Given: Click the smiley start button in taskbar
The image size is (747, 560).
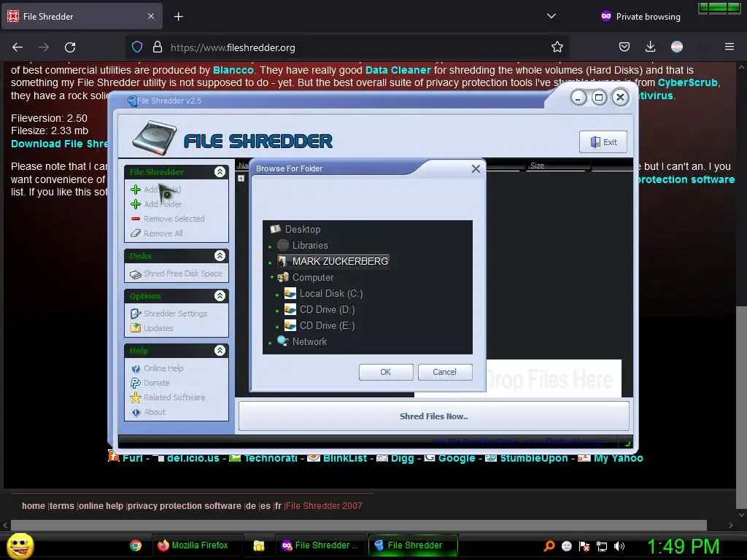Looking at the screenshot, I should point(20,545).
